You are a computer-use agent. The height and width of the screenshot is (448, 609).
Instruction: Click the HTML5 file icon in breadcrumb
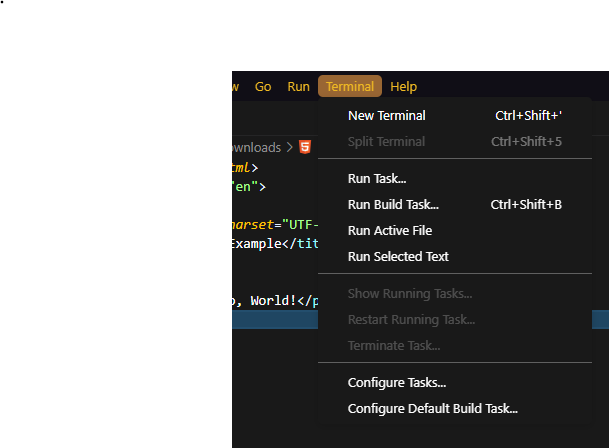tap(305, 147)
